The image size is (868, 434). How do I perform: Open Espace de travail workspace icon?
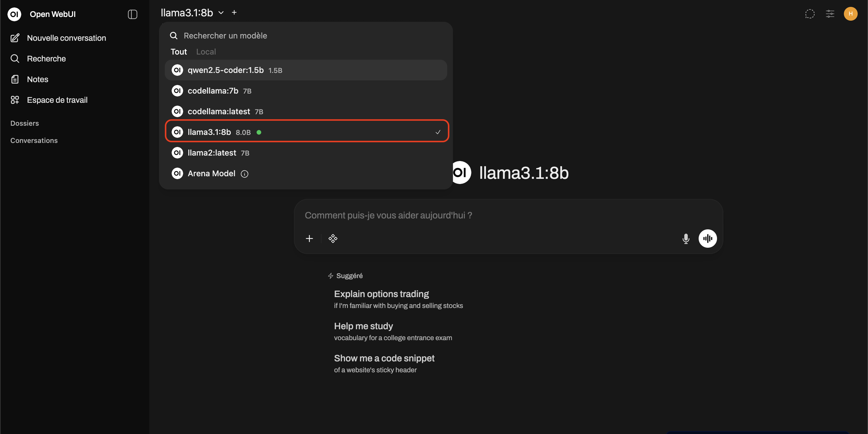[x=15, y=100]
